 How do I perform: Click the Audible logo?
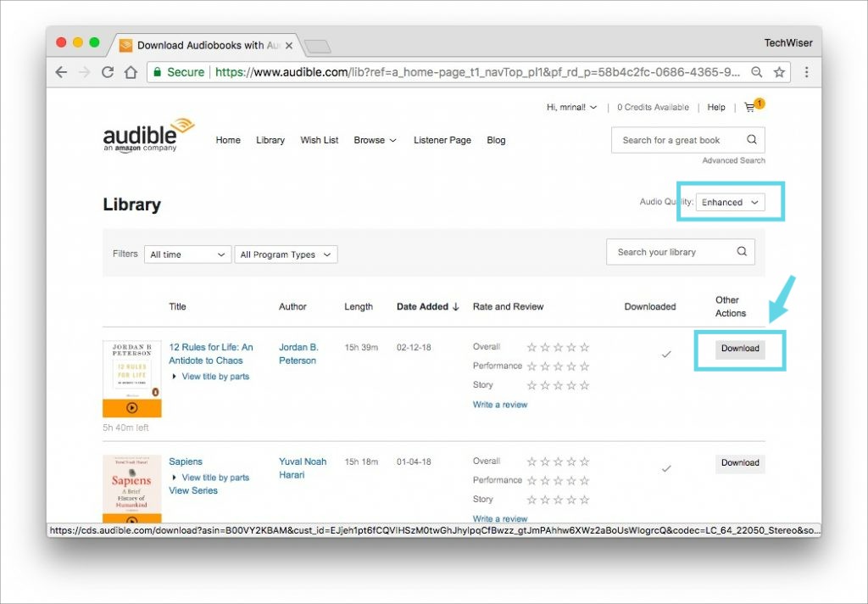pos(148,135)
